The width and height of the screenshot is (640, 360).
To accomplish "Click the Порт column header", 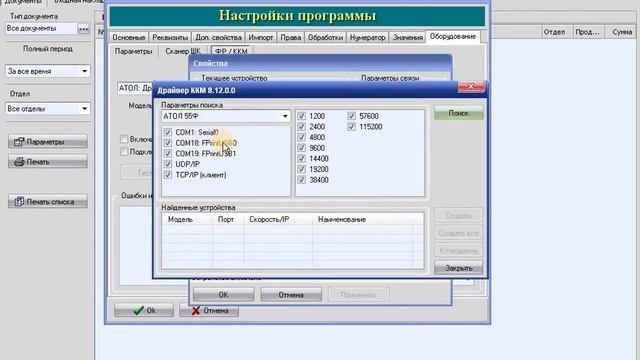I will click(x=228, y=220).
